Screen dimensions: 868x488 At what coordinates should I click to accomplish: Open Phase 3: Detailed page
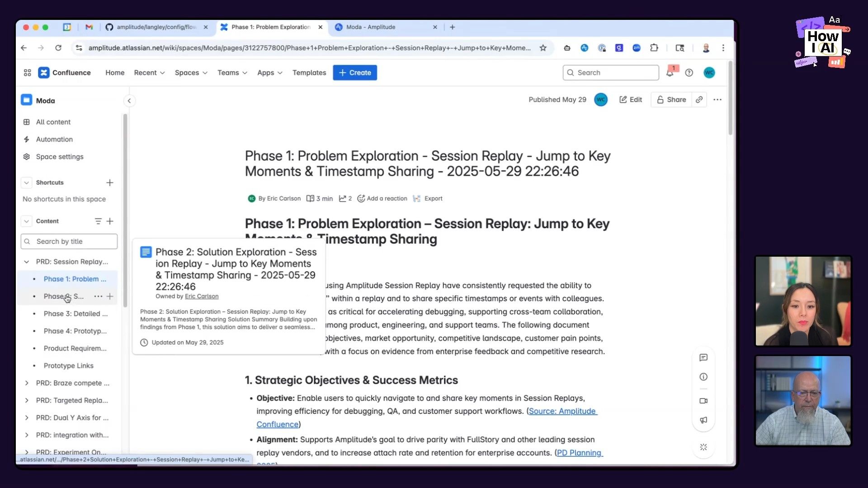[x=75, y=314]
